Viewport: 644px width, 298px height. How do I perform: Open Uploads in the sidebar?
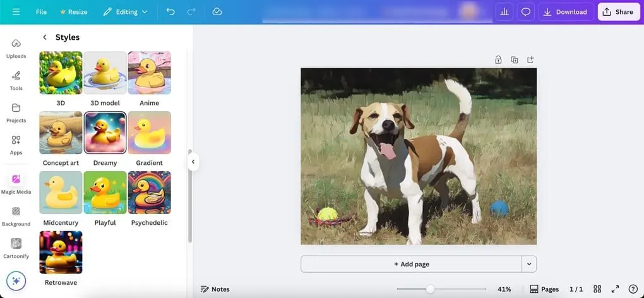pyautogui.click(x=16, y=49)
